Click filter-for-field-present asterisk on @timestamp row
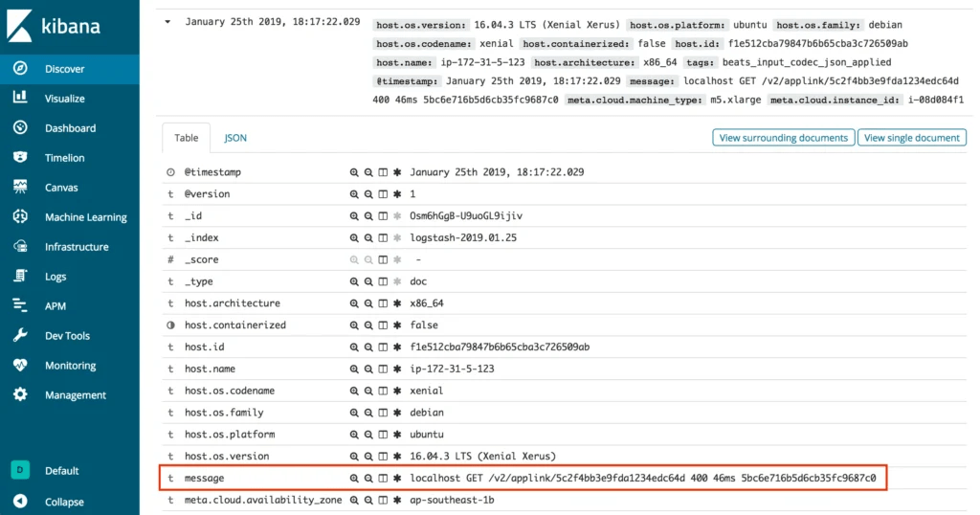Screen dimensions: 980x515 [x=397, y=172]
